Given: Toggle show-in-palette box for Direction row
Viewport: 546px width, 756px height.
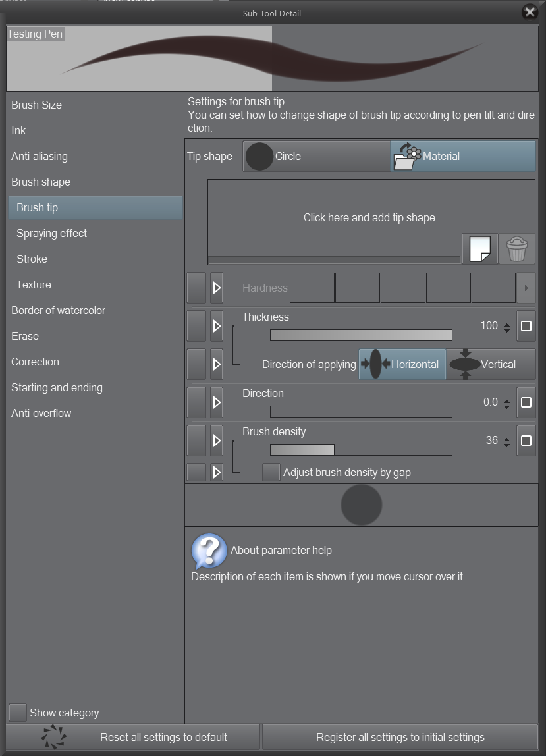Looking at the screenshot, I should click(196, 402).
